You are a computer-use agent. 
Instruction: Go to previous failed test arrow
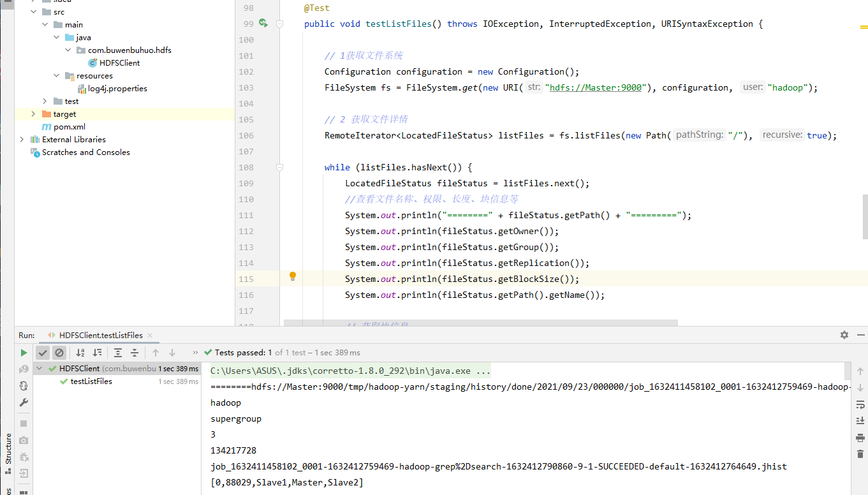[156, 352]
